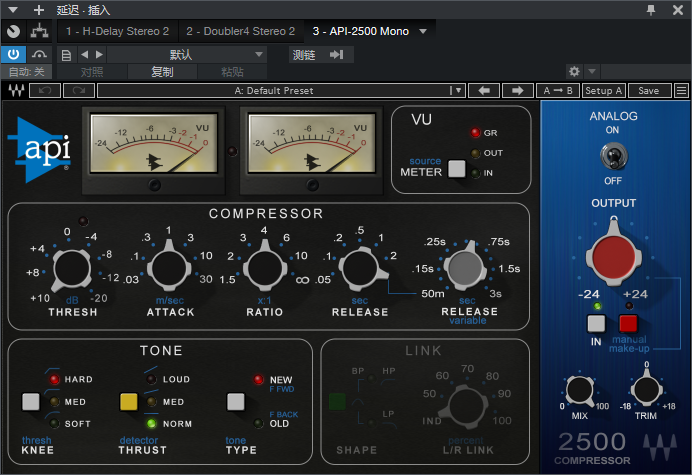Toggle the green SHAPE link button
692x475 pixels.
click(337, 402)
